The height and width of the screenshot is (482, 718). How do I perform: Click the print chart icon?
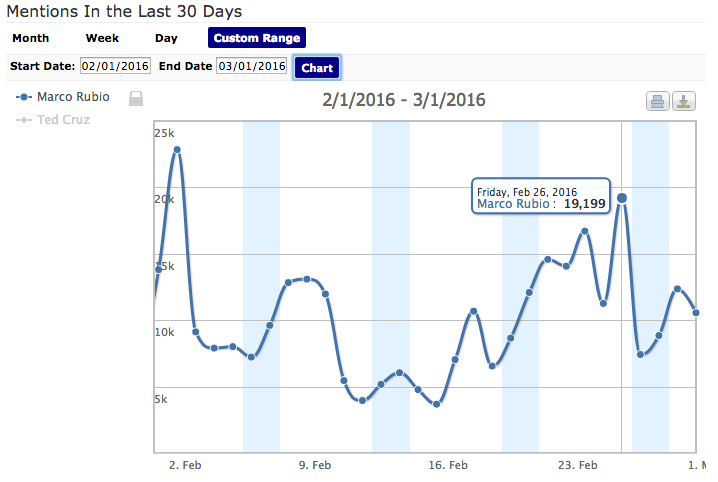657,101
